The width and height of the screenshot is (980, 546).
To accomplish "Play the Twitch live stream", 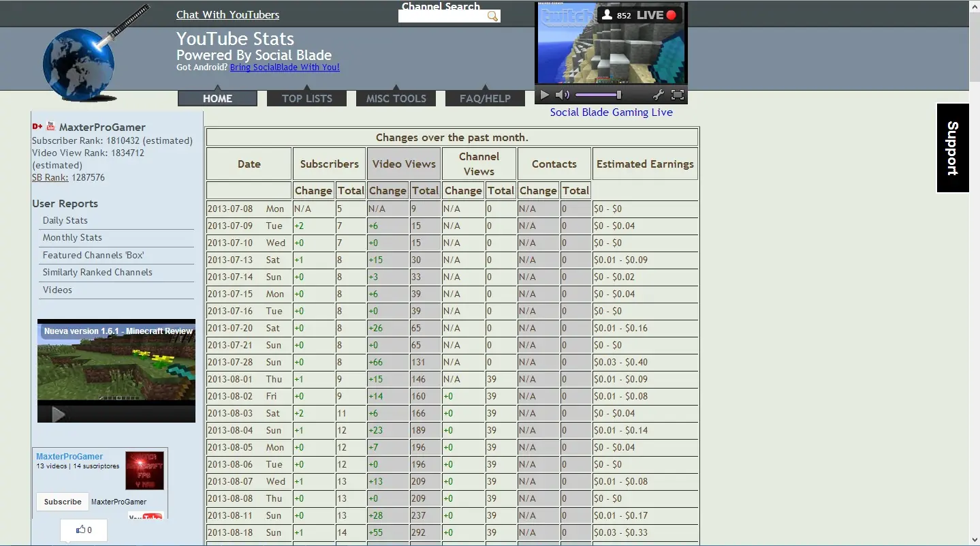I will point(545,95).
